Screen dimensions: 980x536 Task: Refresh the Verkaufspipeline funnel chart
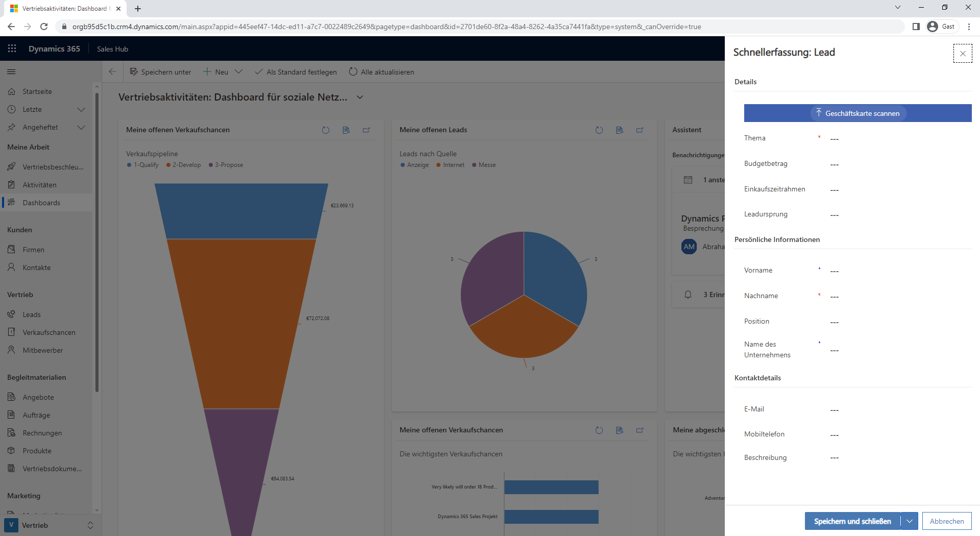325,130
